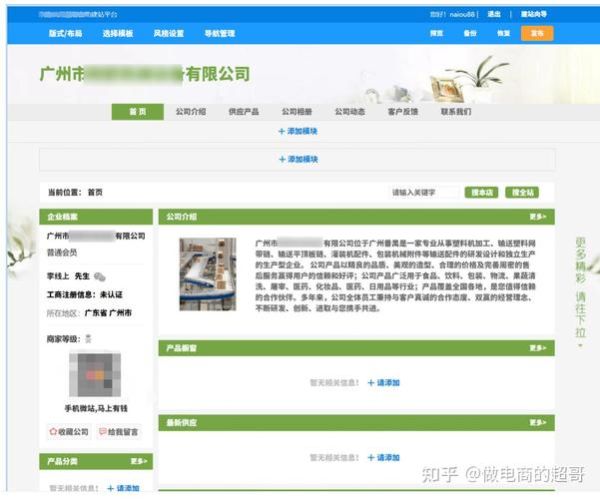Click the 首页 breadcrumb text

95,192
